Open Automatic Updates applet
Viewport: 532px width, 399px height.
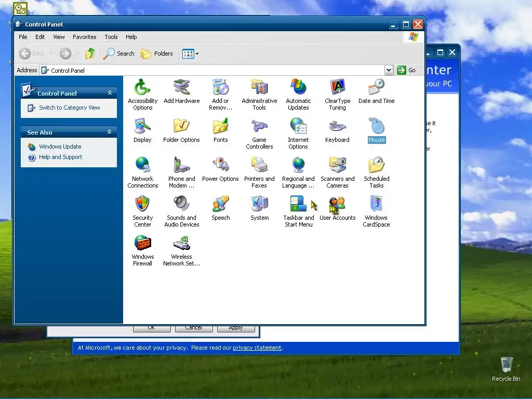[298, 95]
